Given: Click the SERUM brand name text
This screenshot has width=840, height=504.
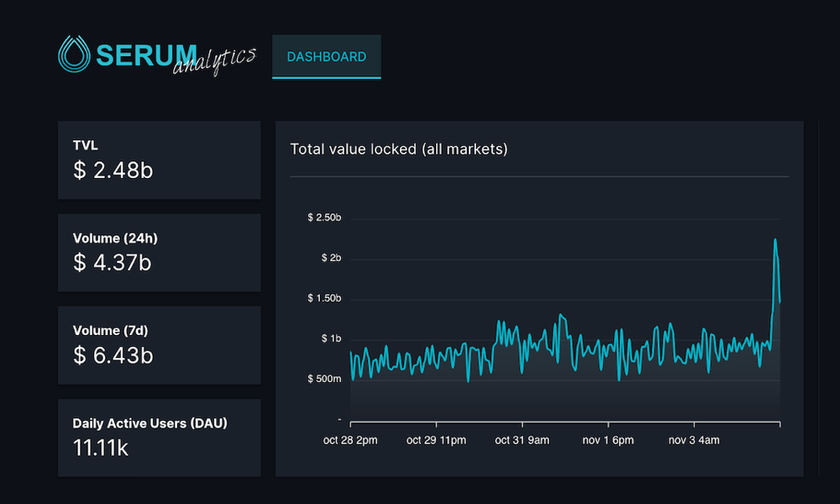Looking at the screenshot, I should coord(146,55).
